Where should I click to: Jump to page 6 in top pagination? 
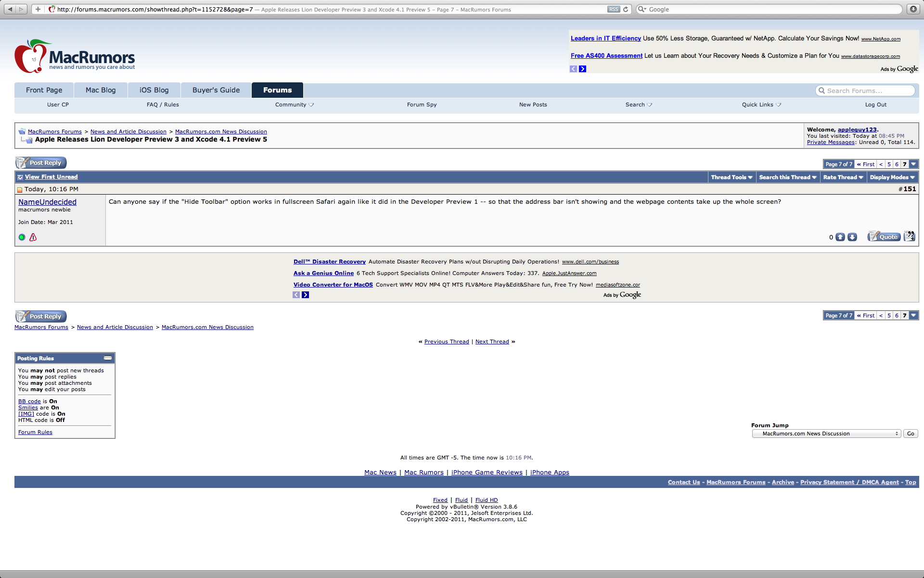point(897,164)
